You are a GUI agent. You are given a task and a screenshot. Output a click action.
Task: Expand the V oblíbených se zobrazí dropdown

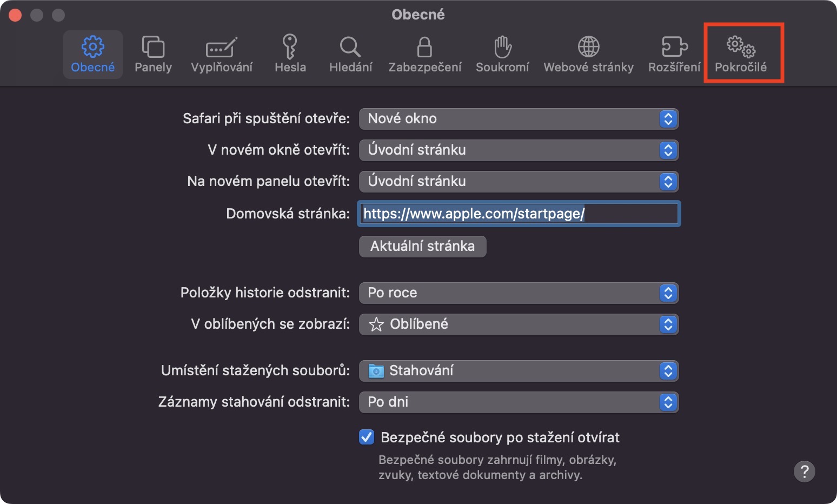(x=518, y=324)
